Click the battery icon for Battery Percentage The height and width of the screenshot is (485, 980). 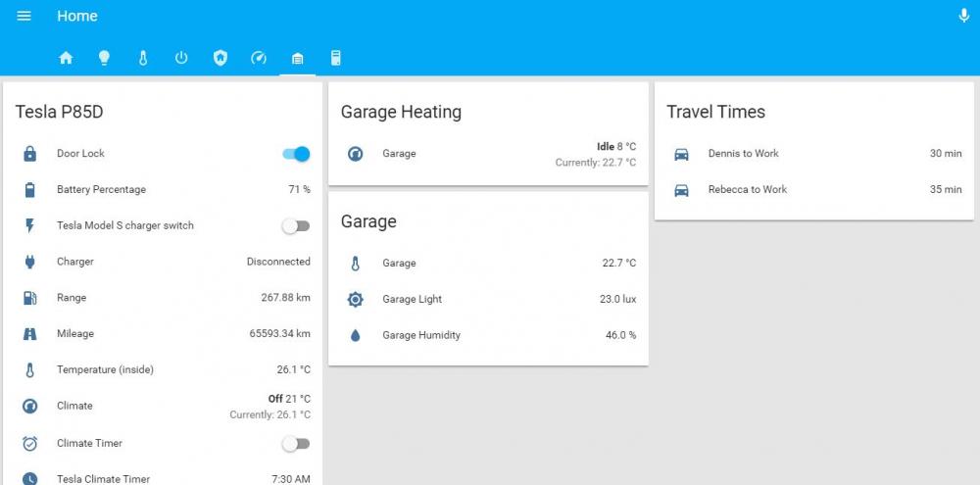(x=30, y=190)
